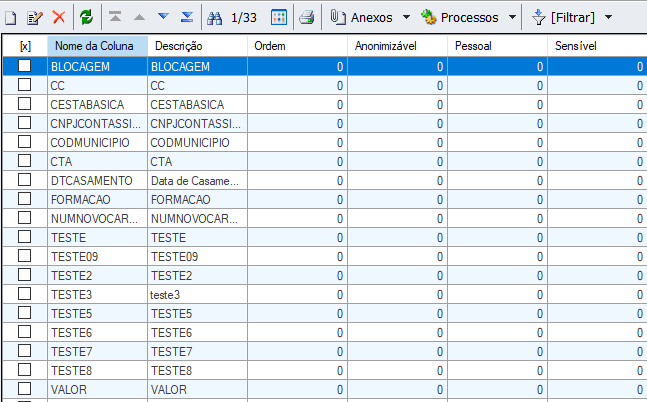Click the CODMUNICIPIO description cell

[197, 142]
